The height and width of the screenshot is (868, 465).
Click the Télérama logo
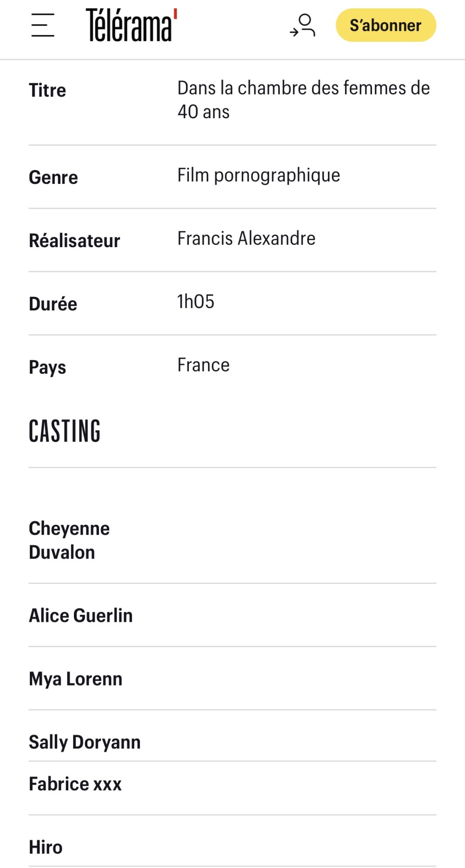coord(132,25)
